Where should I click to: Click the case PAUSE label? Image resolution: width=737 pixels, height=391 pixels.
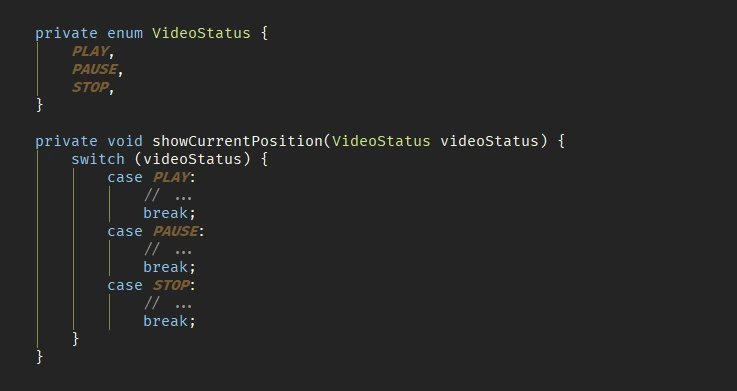click(x=156, y=231)
